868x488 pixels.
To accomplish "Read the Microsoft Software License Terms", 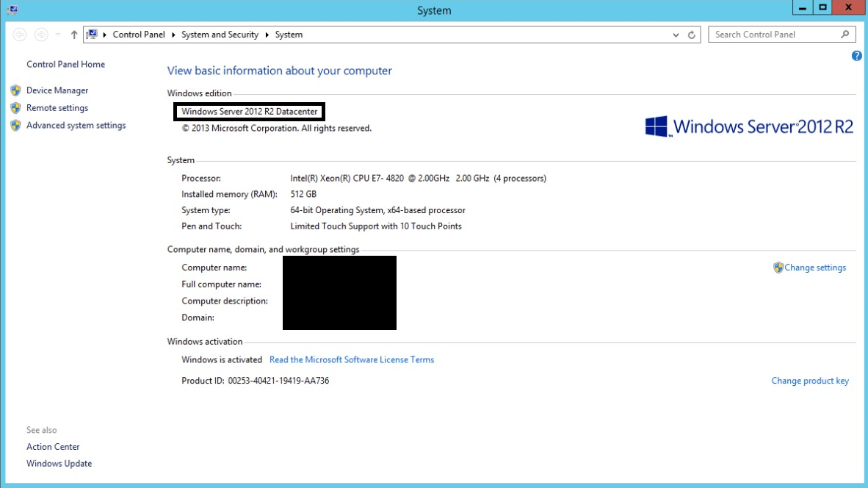I will coord(352,359).
